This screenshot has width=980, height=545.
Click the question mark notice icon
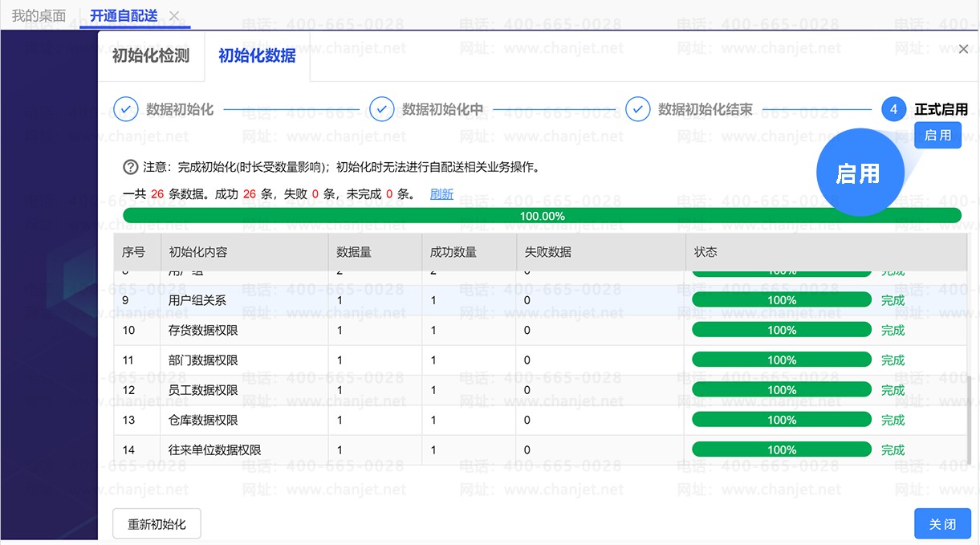click(130, 168)
